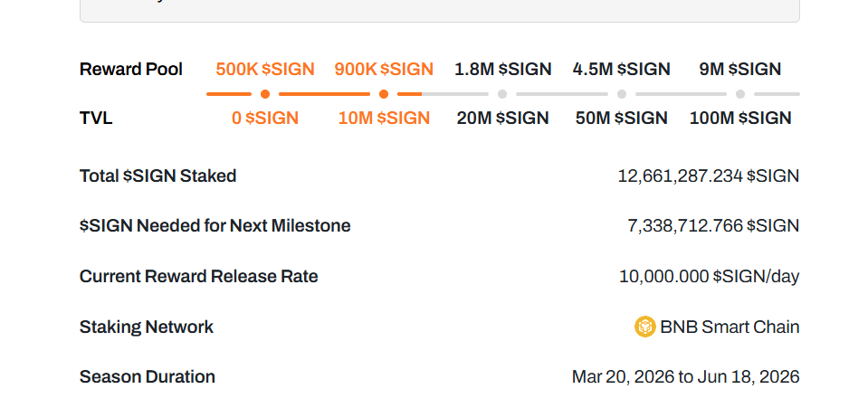868x408 pixels.
Task: Click the 900K $SIGN reward pool label
Action: coord(384,69)
